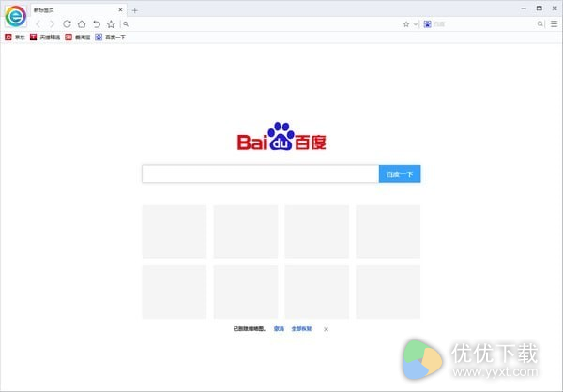Click the magnifier icon in the address bar
The image size is (563, 392).
click(126, 24)
